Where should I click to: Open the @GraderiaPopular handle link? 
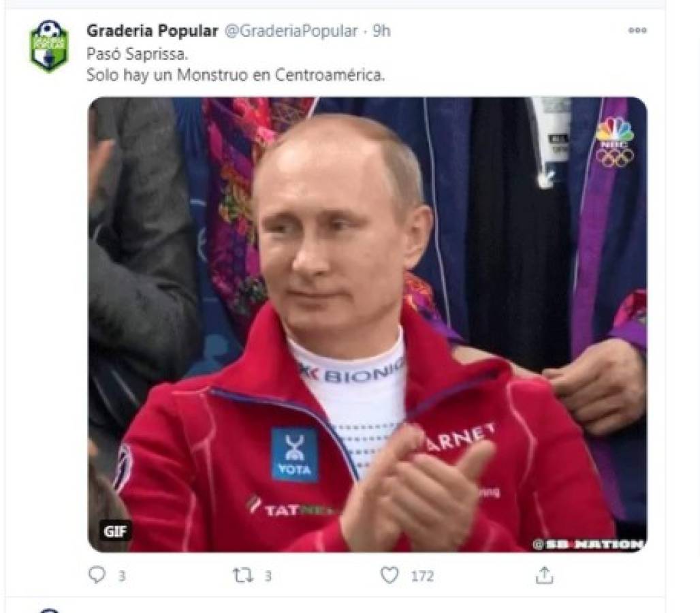(x=291, y=31)
